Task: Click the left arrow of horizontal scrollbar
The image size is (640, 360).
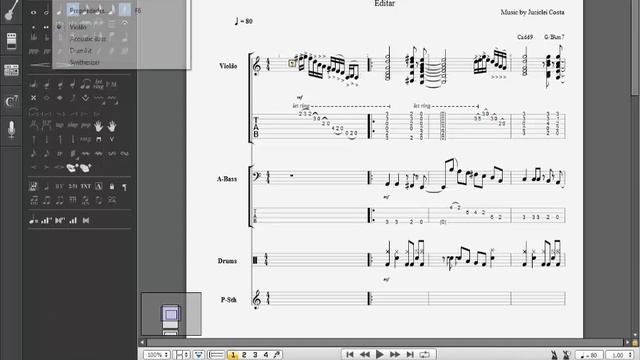Action: [x=142, y=342]
